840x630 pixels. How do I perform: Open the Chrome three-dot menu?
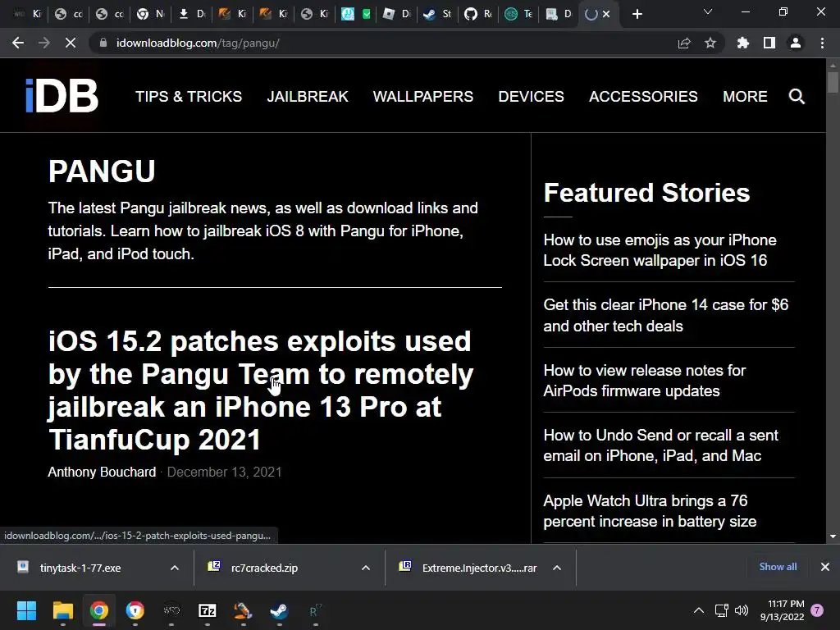tap(822, 43)
